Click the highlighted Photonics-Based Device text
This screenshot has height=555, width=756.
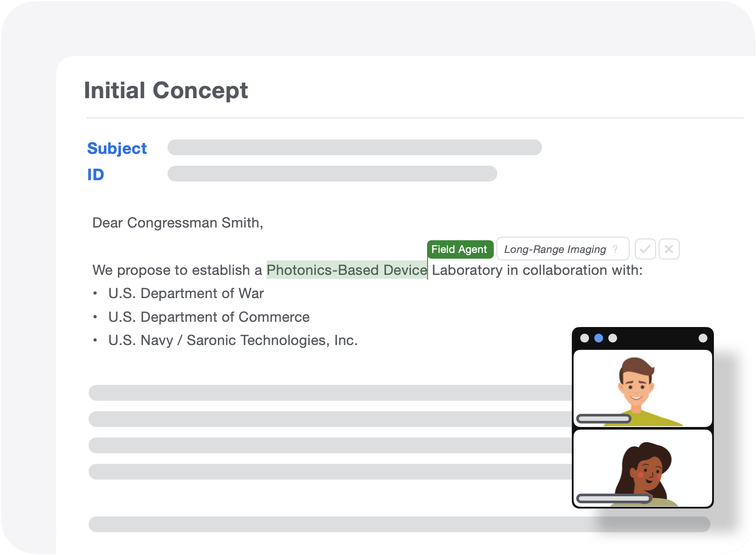pyautogui.click(x=347, y=270)
